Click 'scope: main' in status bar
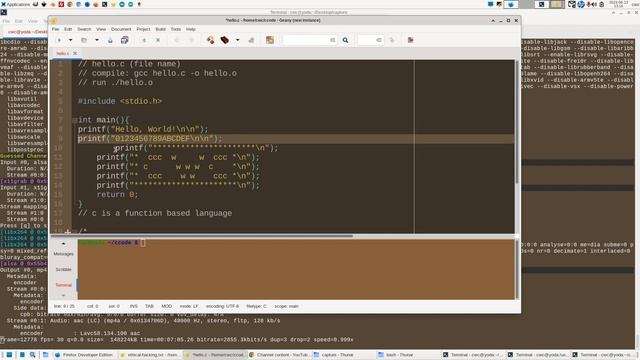640x360 pixels. 287,306
